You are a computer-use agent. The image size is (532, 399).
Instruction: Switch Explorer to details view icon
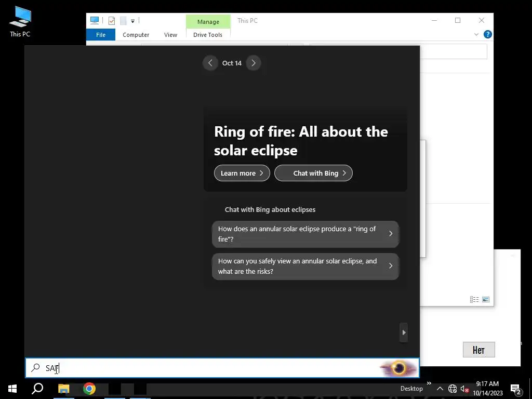(x=474, y=299)
